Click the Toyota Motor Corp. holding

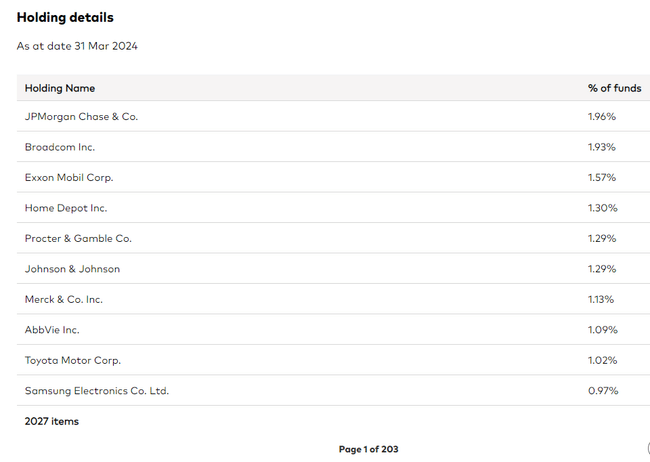pyautogui.click(x=73, y=360)
